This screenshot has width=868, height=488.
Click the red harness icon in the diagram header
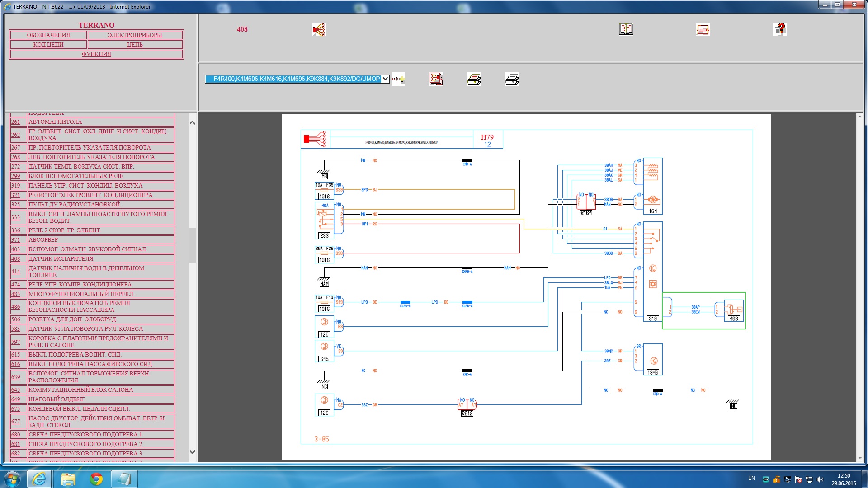(315, 139)
